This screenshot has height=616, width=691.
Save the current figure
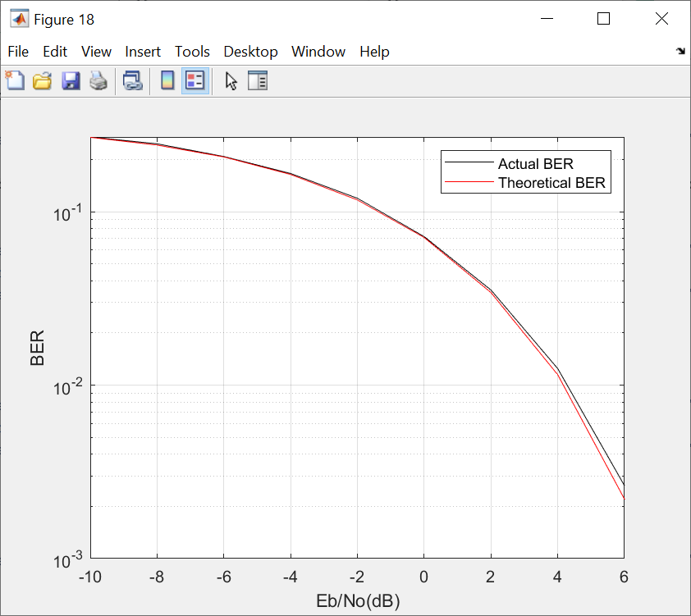coord(71,80)
